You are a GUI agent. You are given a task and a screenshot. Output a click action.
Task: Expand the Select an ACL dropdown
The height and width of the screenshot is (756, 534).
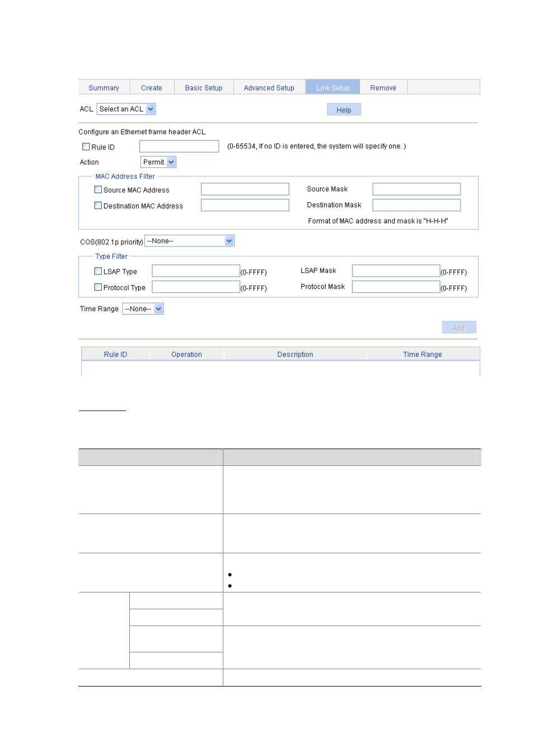(127, 109)
